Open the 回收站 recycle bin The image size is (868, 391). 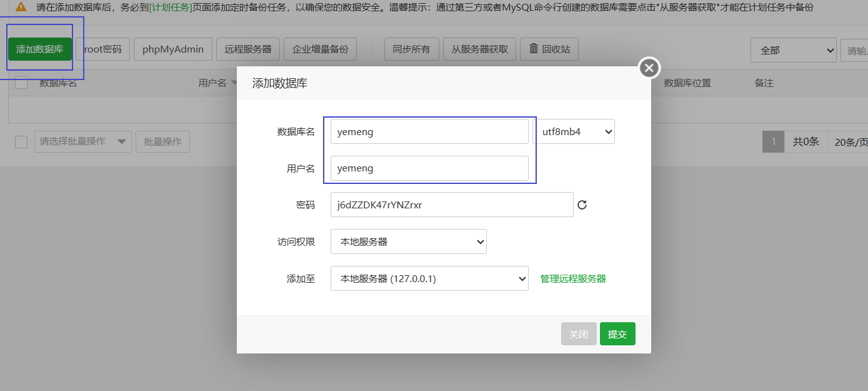[549, 49]
